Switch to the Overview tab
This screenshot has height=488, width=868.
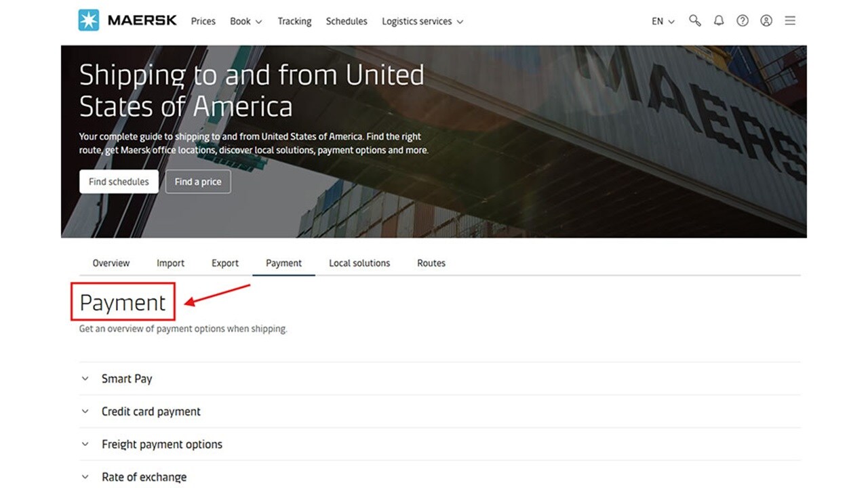(111, 263)
